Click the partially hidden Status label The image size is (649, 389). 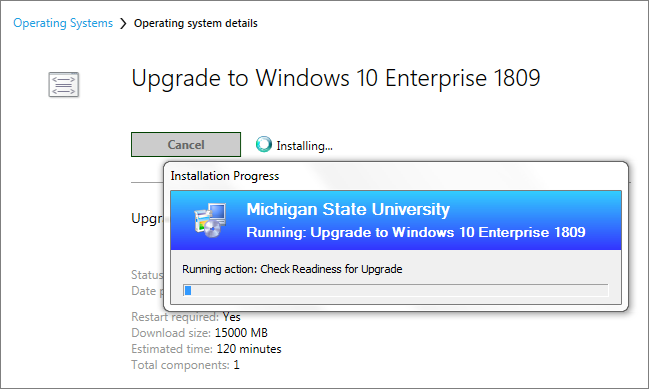click(x=147, y=275)
